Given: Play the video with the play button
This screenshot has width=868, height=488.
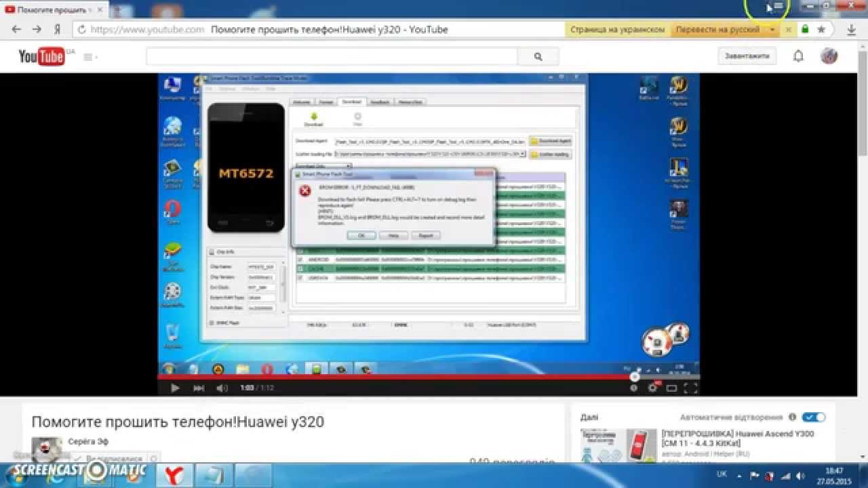Looking at the screenshot, I should coord(175,388).
